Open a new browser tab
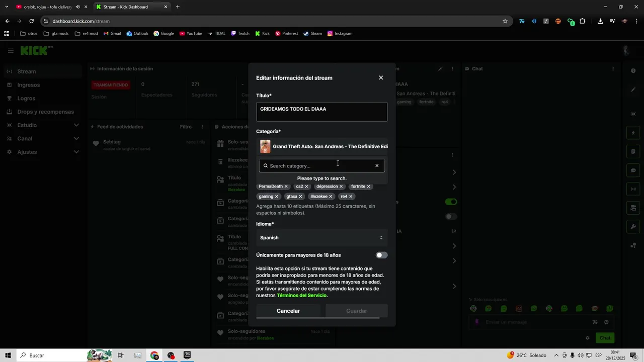 [x=178, y=7]
